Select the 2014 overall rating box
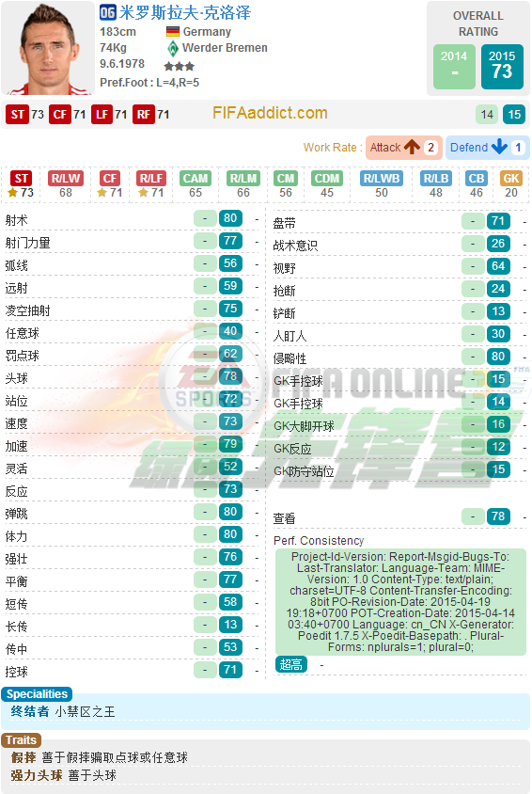 click(454, 67)
